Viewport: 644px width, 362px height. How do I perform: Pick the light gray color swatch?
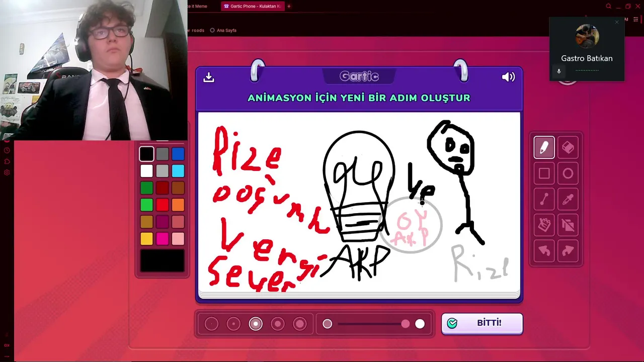(162, 171)
